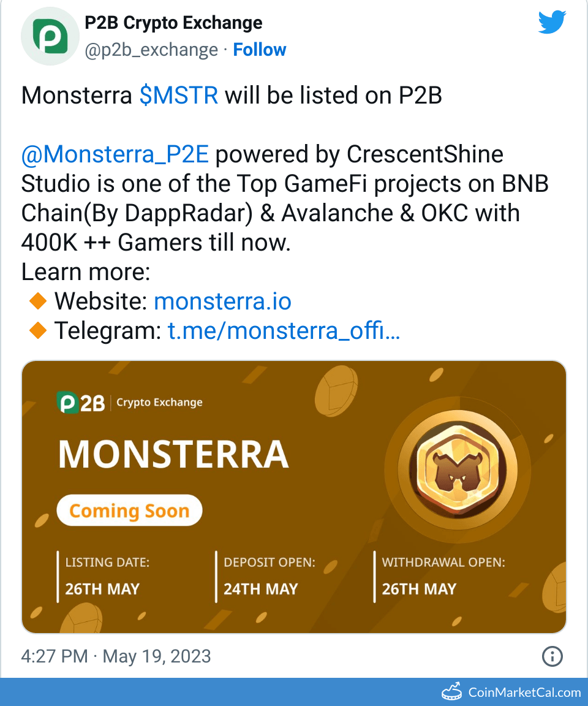Visit the monsterra.io website link
Screen dimensions: 588x706
click(222, 302)
